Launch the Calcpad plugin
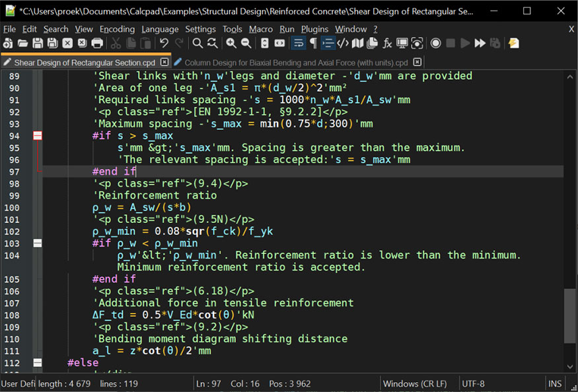This screenshot has width=578, height=392. pos(513,43)
